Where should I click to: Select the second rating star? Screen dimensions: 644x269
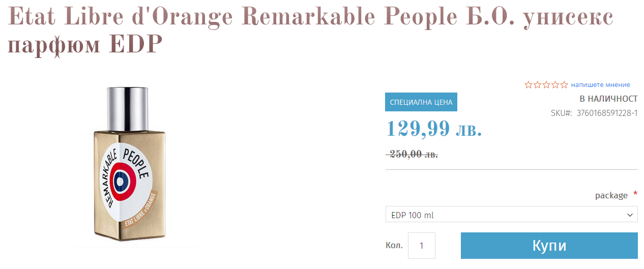(537, 85)
